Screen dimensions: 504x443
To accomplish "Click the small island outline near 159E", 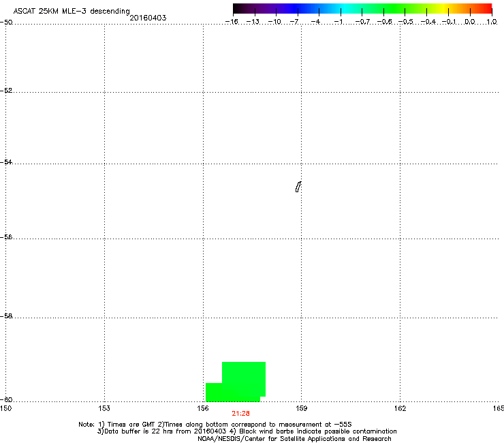I will click(298, 187).
